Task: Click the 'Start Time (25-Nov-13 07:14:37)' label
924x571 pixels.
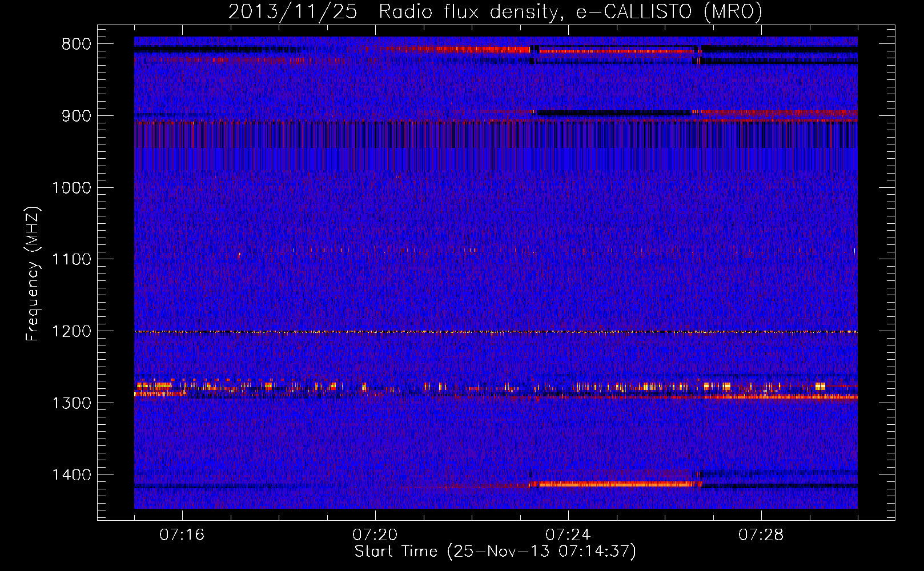Action: (x=495, y=552)
